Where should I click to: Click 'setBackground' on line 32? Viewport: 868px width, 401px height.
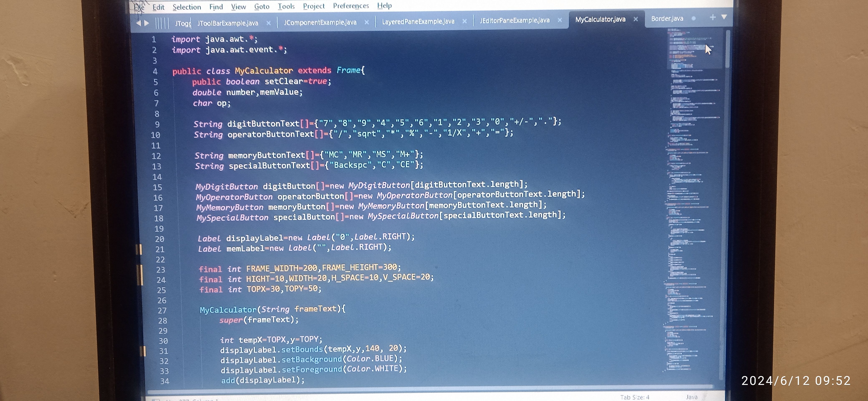pyautogui.click(x=312, y=359)
